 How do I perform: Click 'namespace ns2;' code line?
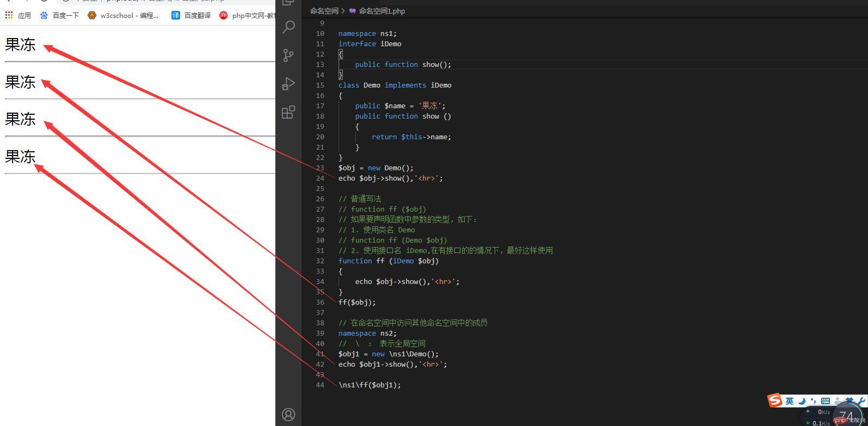pyautogui.click(x=367, y=333)
